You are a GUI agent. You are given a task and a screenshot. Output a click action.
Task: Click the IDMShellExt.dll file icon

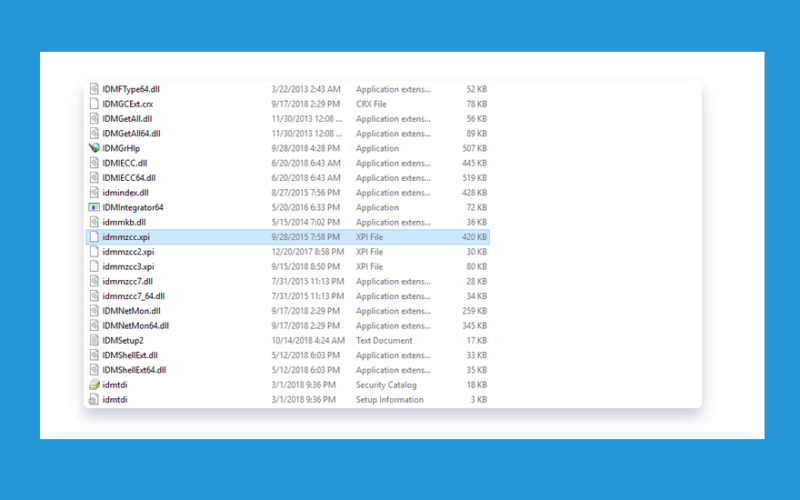click(x=94, y=355)
